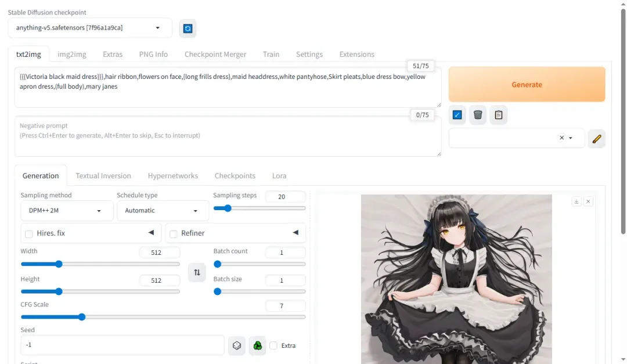Viewport: 627px width, 364px height.
Task: Click the pencil edit styles icon
Action: (596, 138)
